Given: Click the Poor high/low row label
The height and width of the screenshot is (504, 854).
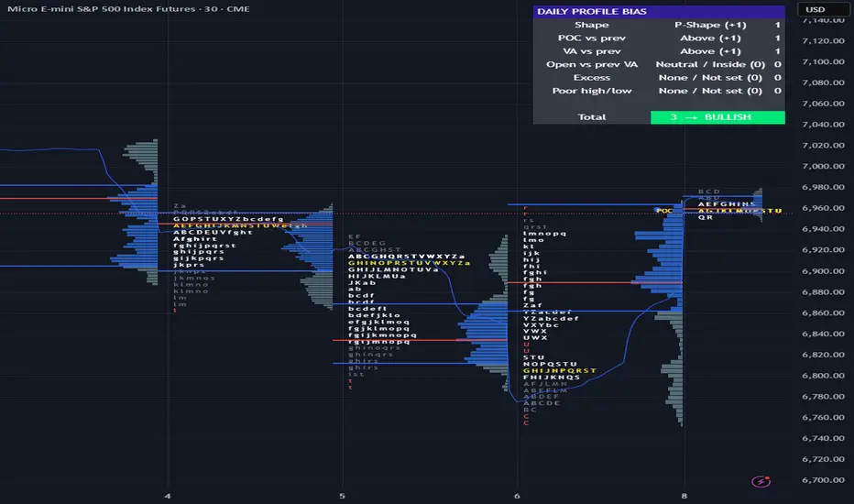Looking at the screenshot, I should [592, 91].
